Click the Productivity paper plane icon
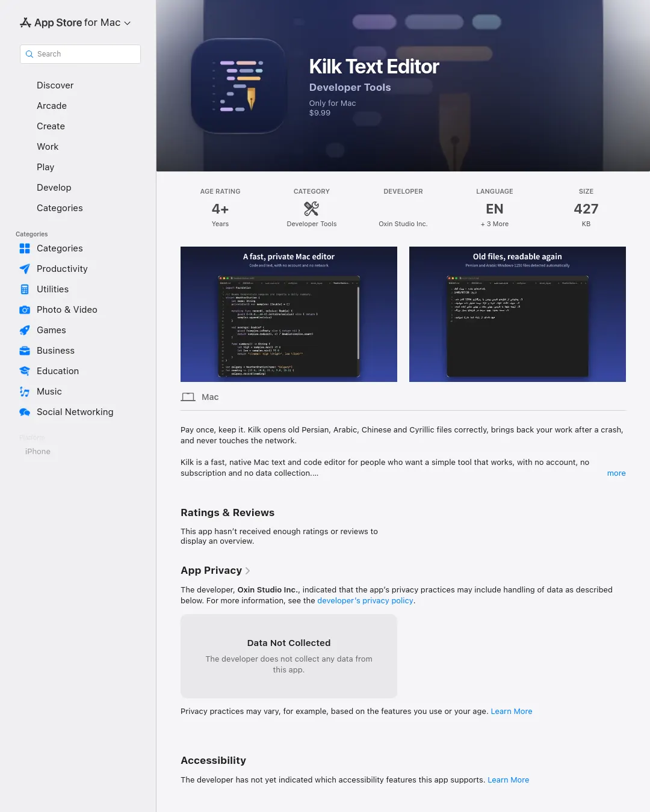This screenshot has width=650, height=812. (25, 269)
